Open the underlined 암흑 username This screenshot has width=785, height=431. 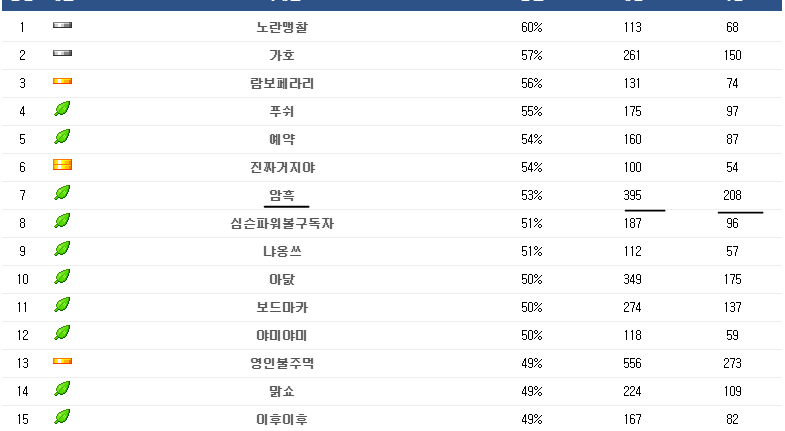tap(282, 196)
